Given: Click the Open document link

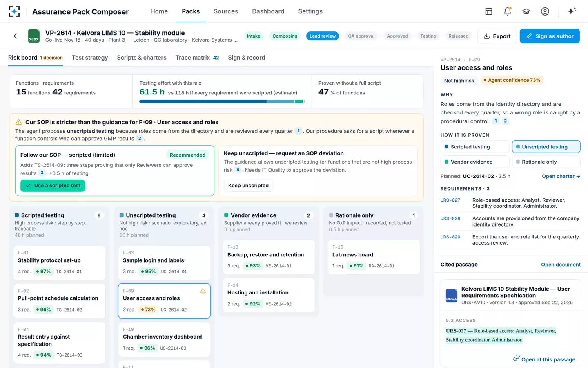Looking at the screenshot, I should (561, 265).
